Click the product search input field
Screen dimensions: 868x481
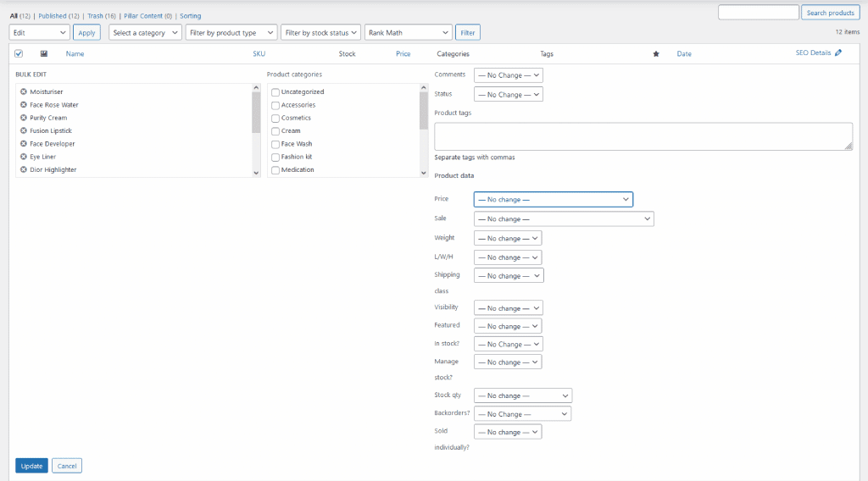[759, 12]
